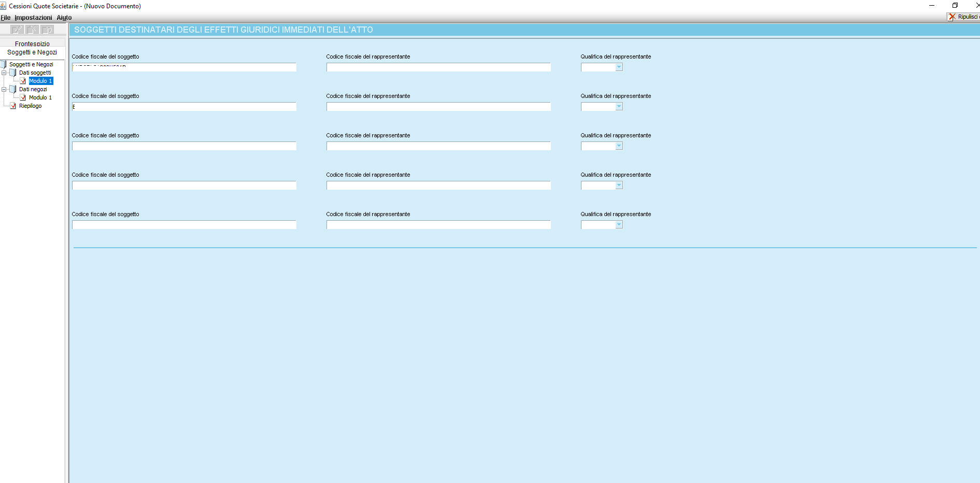Select Modulo 1 under Dati soggetti
This screenshot has width=980, height=483.
tap(40, 81)
